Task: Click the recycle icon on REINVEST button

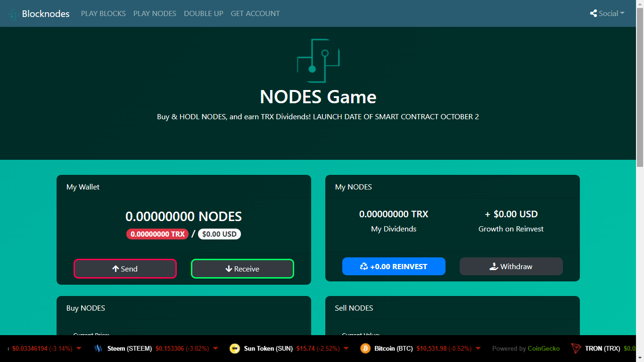Action: (x=363, y=266)
